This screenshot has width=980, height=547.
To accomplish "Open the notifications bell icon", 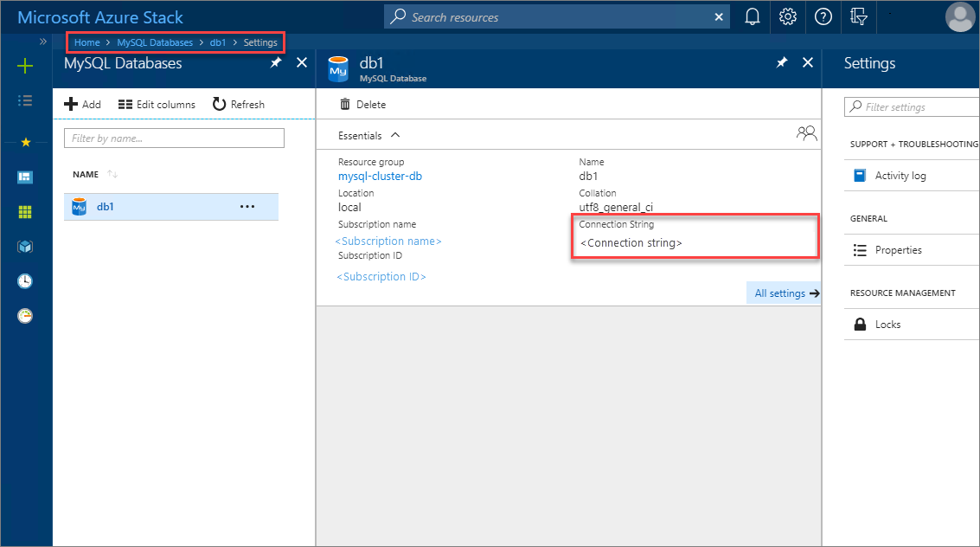I will pyautogui.click(x=752, y=16).
